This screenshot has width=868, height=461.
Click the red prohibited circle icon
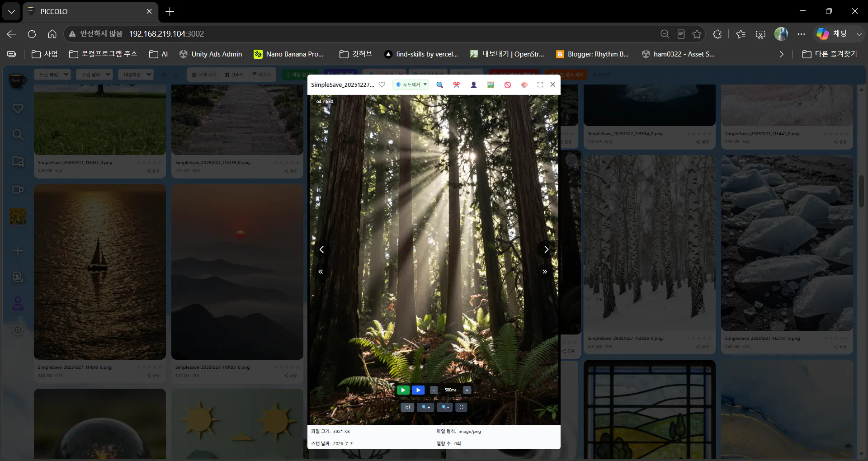(508, 85)
